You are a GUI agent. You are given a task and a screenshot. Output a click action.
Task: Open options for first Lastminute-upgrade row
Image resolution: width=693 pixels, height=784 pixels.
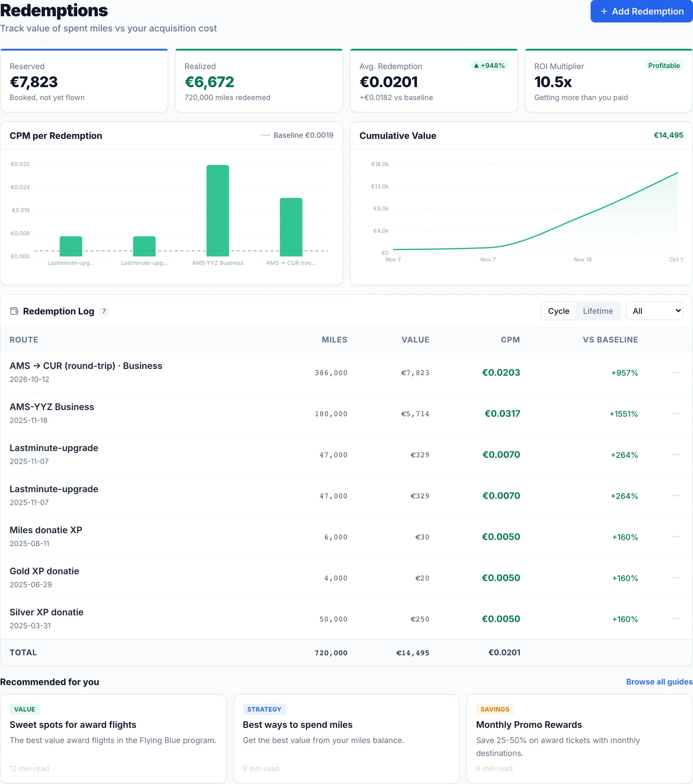675,455
